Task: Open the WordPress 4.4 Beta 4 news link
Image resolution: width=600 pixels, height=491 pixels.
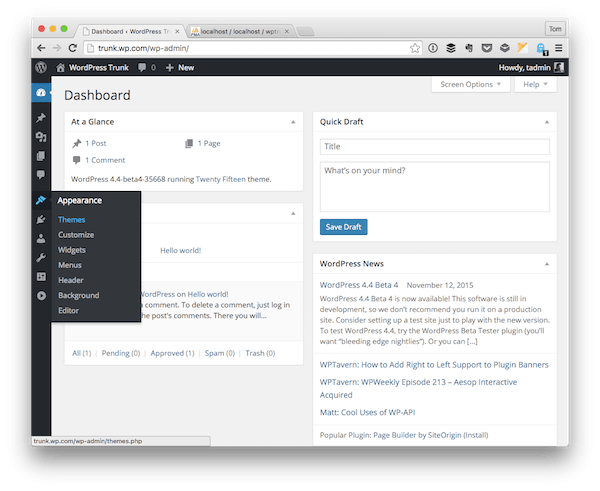Action: [x=359, y=285]
